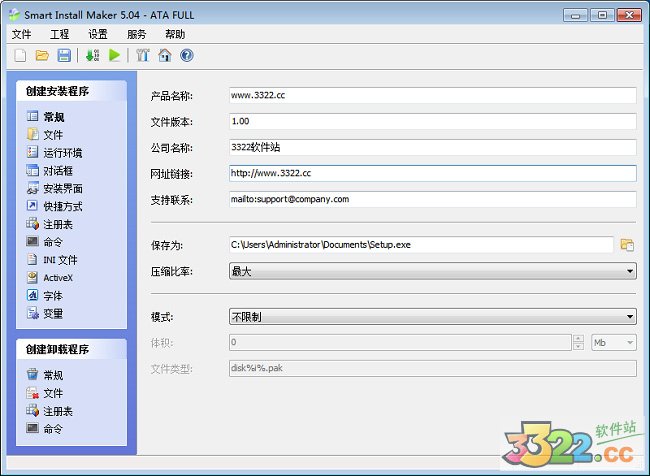The width and height of the screenshot is (650, 476).
Task: Click the Save project floppy icon
Action: pos(64,55)
